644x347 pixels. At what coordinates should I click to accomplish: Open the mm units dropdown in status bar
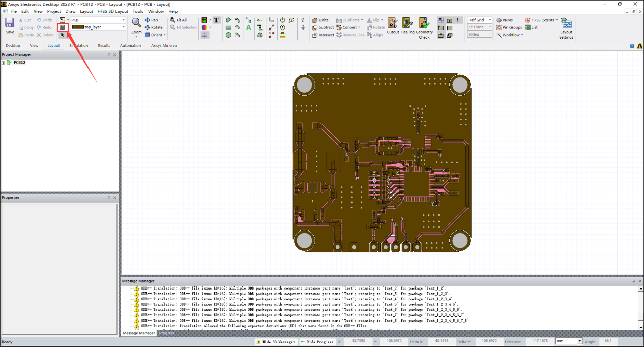point(579,341)
